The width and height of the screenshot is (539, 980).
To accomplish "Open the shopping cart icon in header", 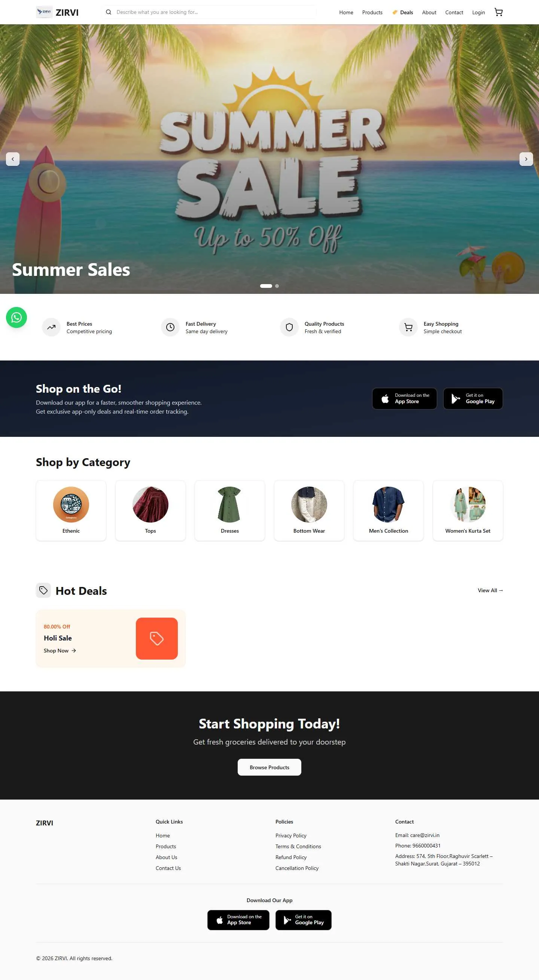I will (x=498, y=12).
